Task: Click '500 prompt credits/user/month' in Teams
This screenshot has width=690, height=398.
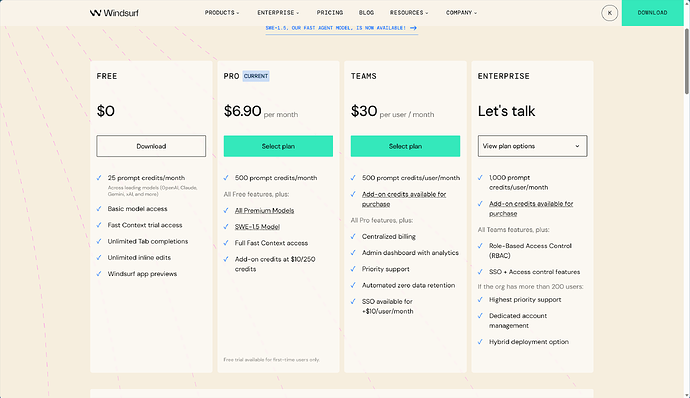Action: (x=411, y=178)
